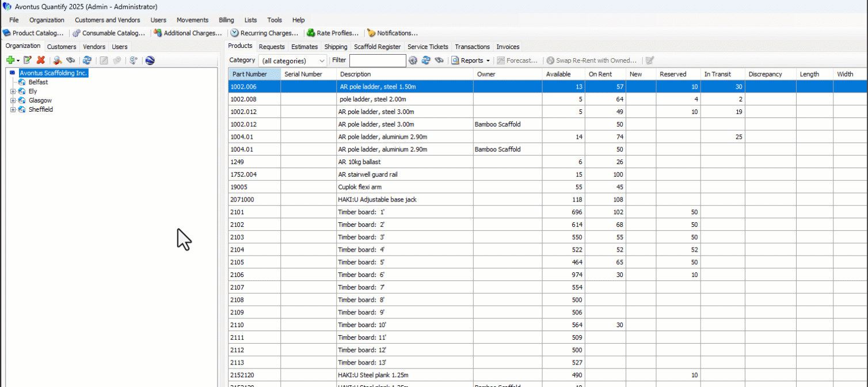
Task: Click the red X delete icon
Action: 41,60
